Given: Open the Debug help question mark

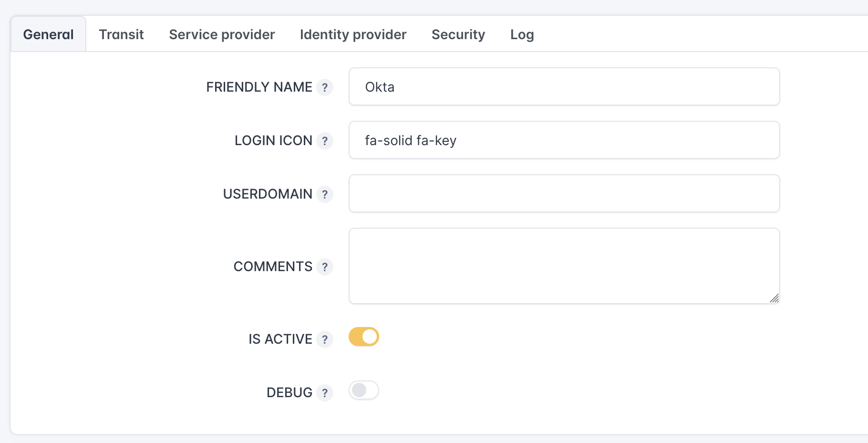Looking at the screenshot, I should point(325,393).
